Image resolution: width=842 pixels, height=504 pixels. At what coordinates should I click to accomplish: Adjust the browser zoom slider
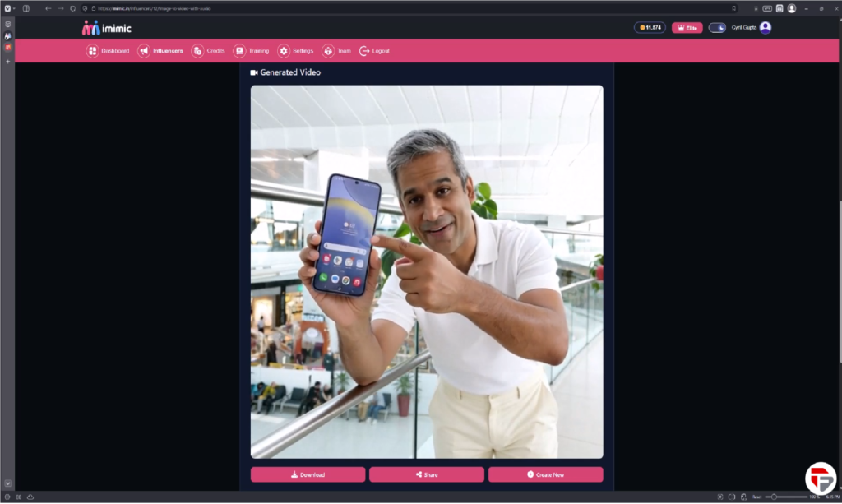[x=775, y=497]
